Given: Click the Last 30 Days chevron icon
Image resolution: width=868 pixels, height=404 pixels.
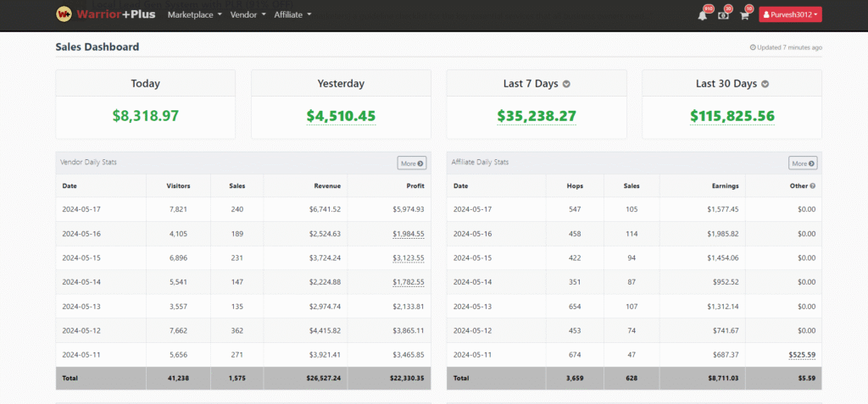Looking at the screenshot, I should (765, 84).
